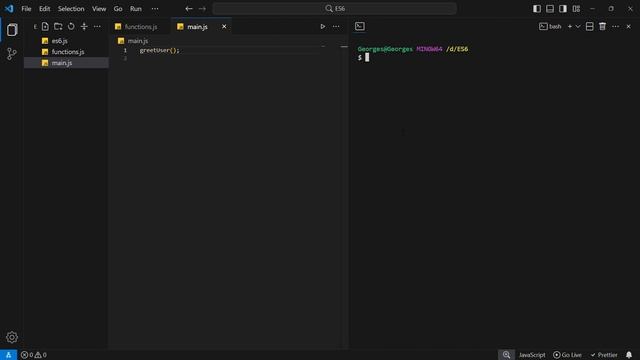Open Explorer more actions menu
640x360 pixels.
tap(97, 27)
